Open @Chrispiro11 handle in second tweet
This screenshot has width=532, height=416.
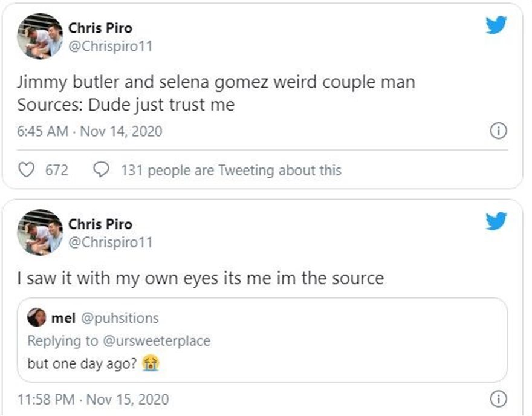click(x=110, y=242)
